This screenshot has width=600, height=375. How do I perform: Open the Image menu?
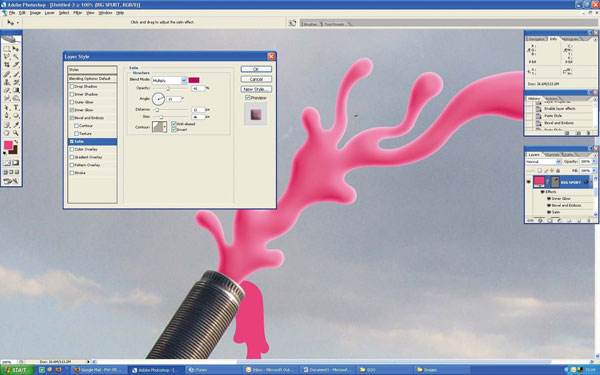pos(35,13)
